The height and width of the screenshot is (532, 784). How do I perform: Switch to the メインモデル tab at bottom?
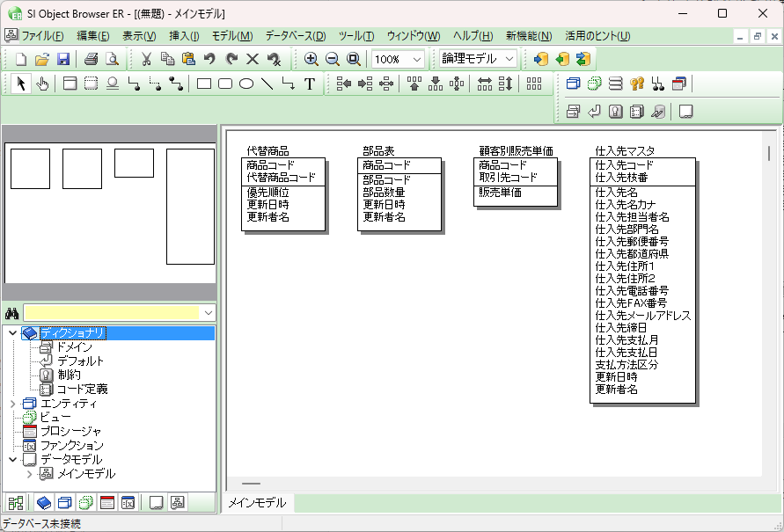(258, 502)
